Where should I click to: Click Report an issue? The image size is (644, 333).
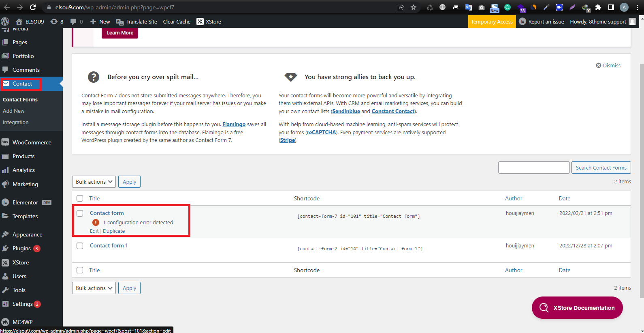(542, 21)
